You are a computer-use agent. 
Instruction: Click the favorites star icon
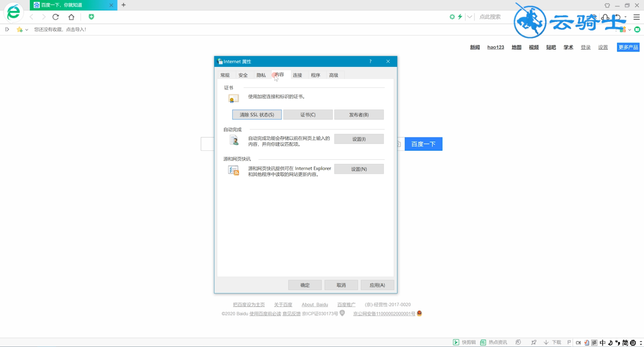tap(19, 29)
